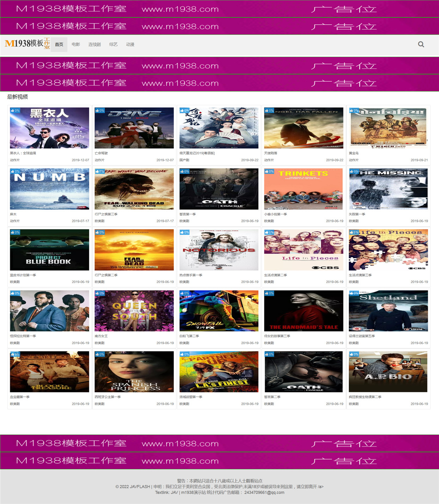
Task: Click the like badge on A.P. Bio poster
Action: click(x=354, y=354)
